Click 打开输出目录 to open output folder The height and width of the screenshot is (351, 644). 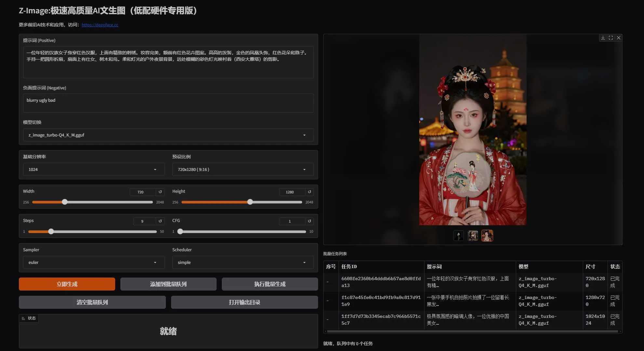244,302
